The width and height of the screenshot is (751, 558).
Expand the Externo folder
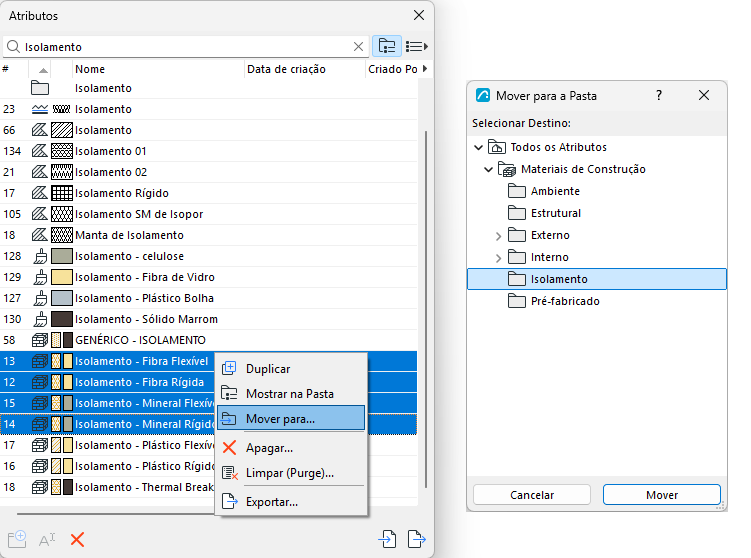click(x=498, y=236)
